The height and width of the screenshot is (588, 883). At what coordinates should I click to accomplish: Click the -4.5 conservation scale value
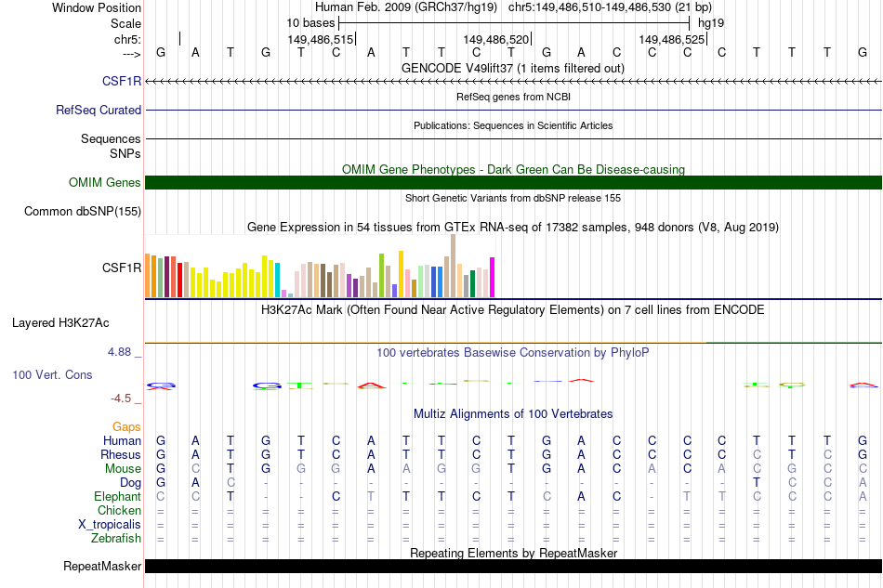click(x=121, y=399)
